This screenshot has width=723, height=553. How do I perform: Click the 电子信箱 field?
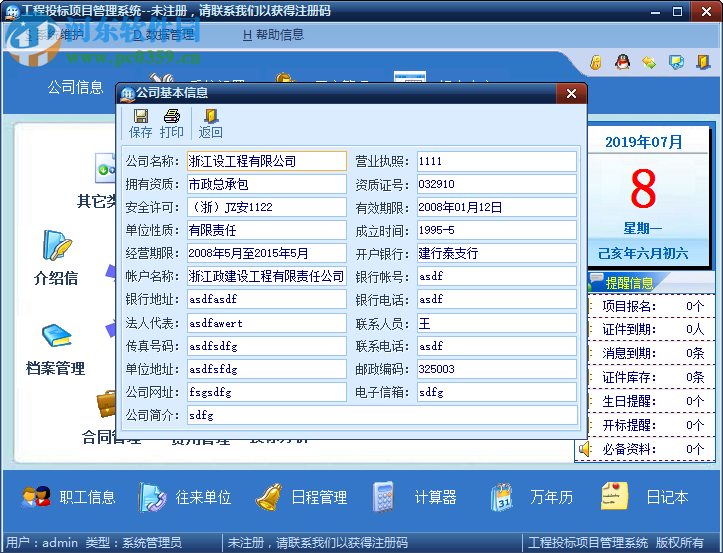click(497, 392)
